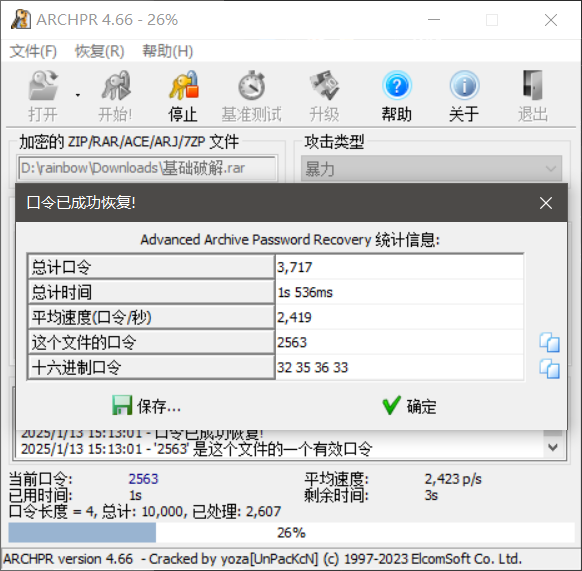Click the green floppy save icon
Screen dimensions: 582x571
[122, 405]
